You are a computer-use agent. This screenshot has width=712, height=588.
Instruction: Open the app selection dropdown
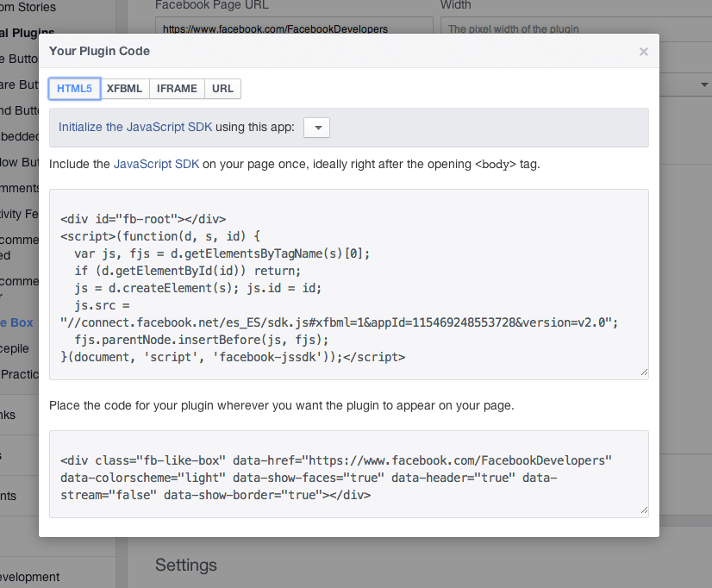pyautogui.click(x=316, y=128)
